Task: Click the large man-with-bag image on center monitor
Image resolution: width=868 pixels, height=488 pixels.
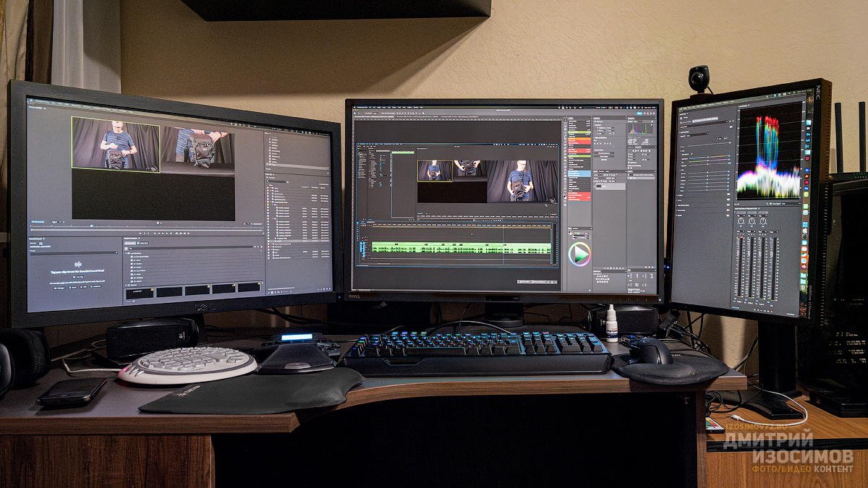Action: (522, 181)
